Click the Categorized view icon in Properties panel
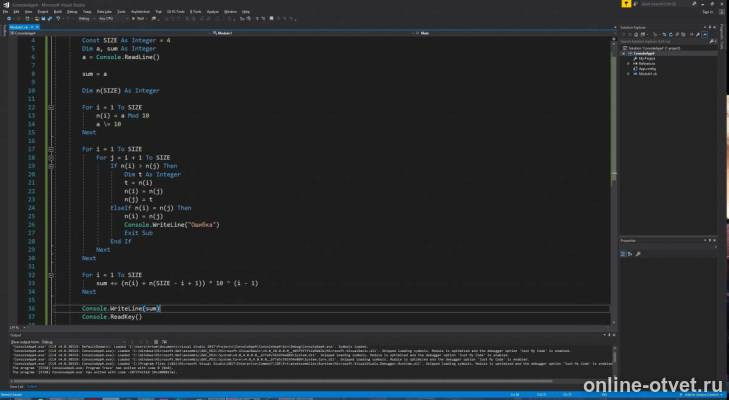729x400 pixels. click(x=623, y=254)
